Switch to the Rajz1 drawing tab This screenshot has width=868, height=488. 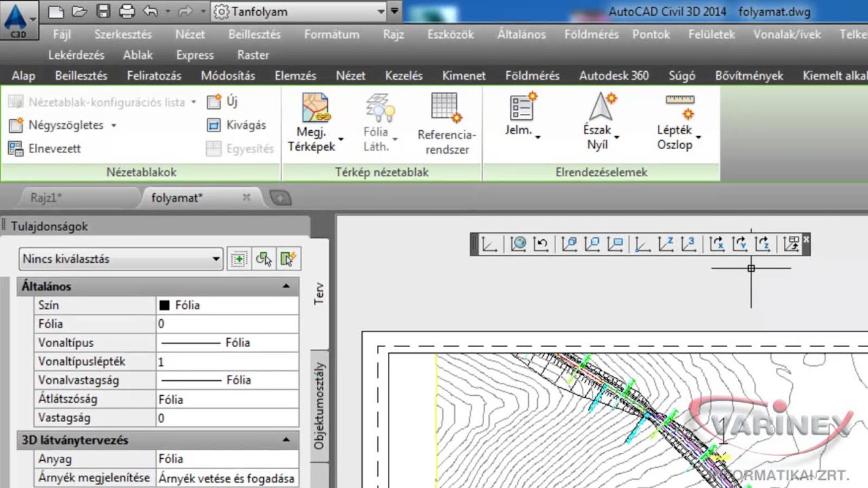click(46, 197)
